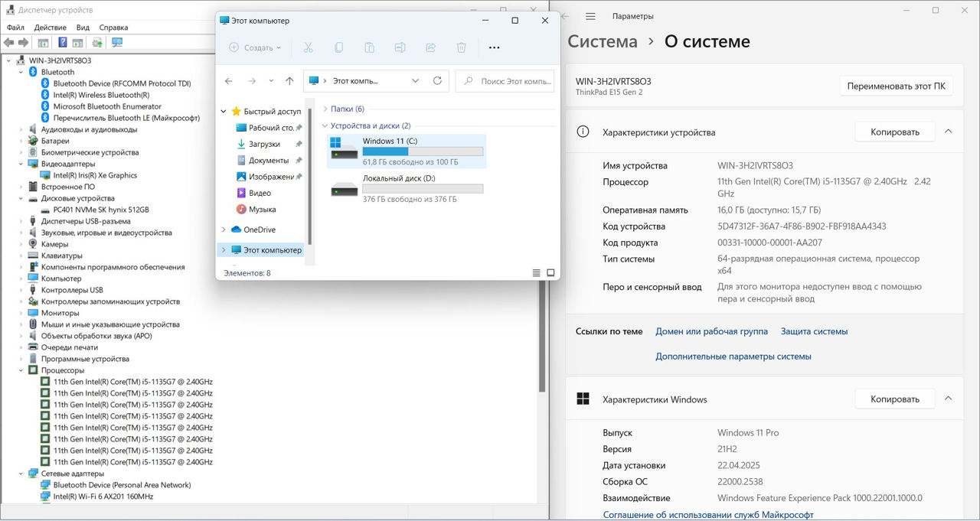Image resolution: width=980 pixels, height=521 pixels.
Task: Open the address bar history dropdown
Action: point(416,80)
